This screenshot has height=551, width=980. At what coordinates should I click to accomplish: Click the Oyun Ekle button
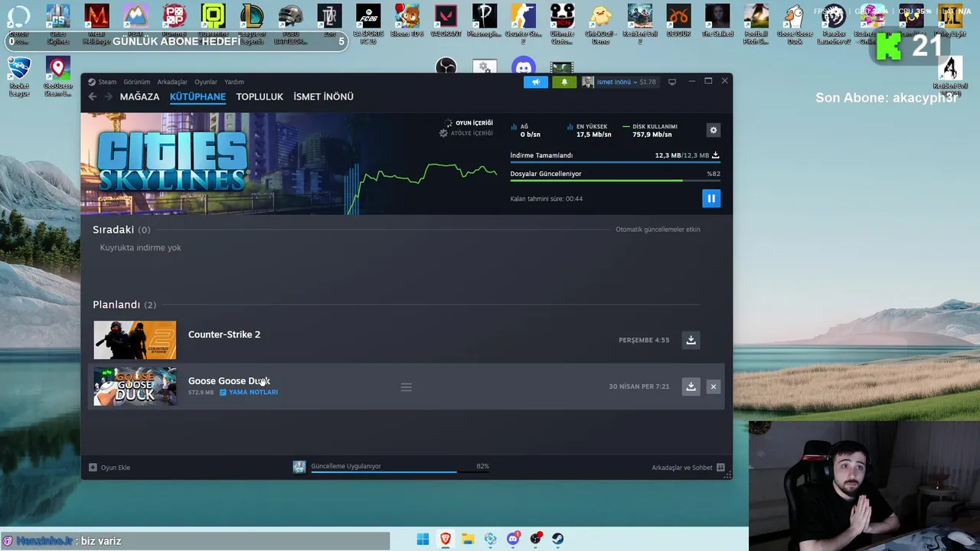(x=109, y=468)
